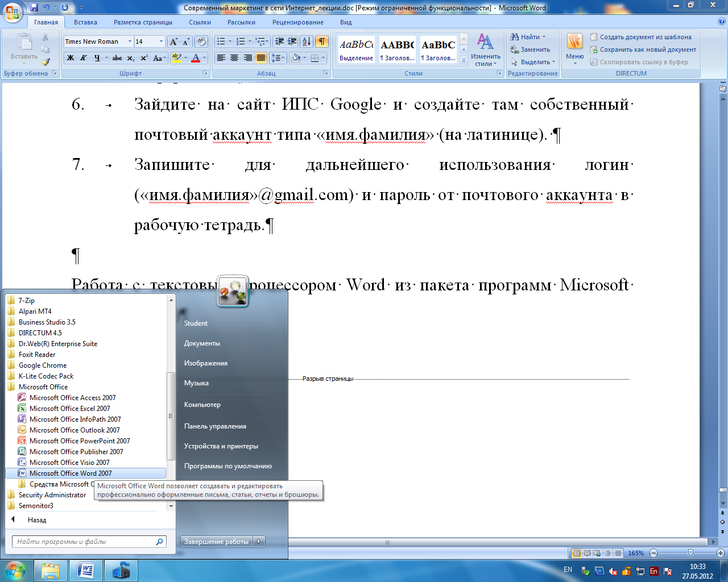
Task: Center the paragraph text
Action: pyautogui.click(x=234, y=58)
